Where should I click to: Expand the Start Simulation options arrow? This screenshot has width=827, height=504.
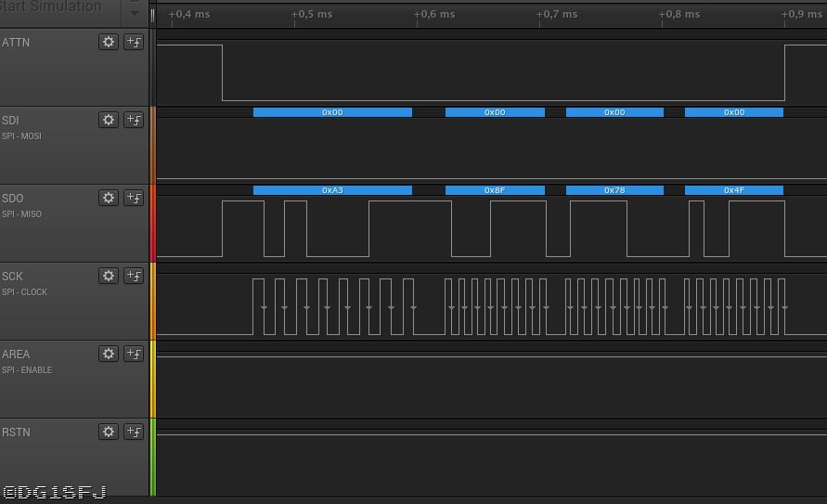point(134,13)
